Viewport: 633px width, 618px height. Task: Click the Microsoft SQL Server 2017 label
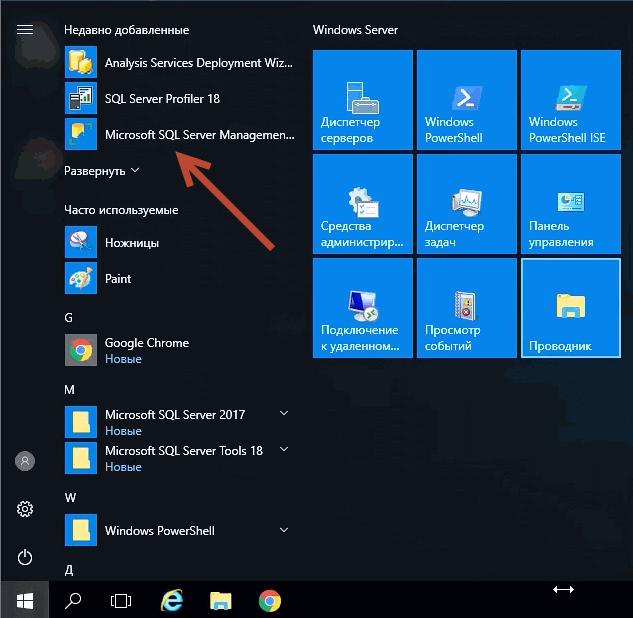175,415
